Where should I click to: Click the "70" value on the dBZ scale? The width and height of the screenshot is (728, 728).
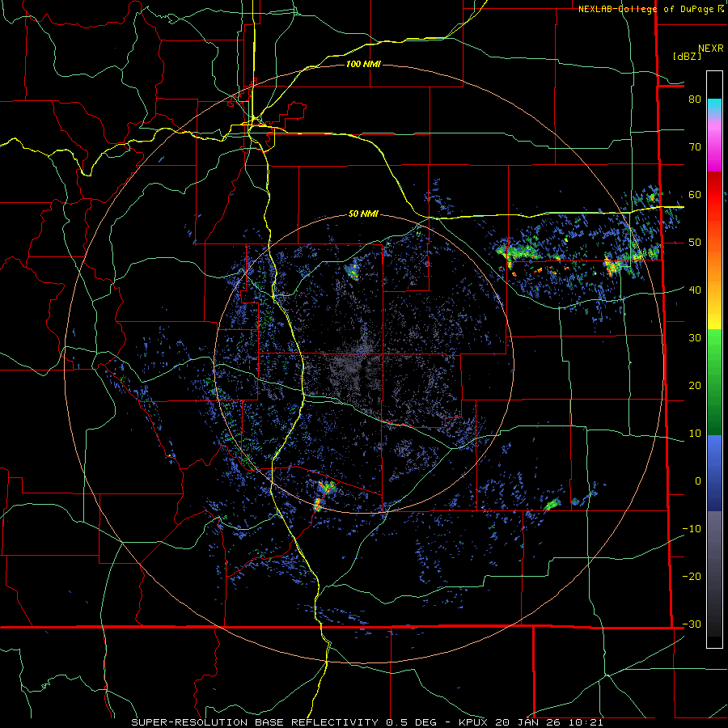click(x=695, y=147)
